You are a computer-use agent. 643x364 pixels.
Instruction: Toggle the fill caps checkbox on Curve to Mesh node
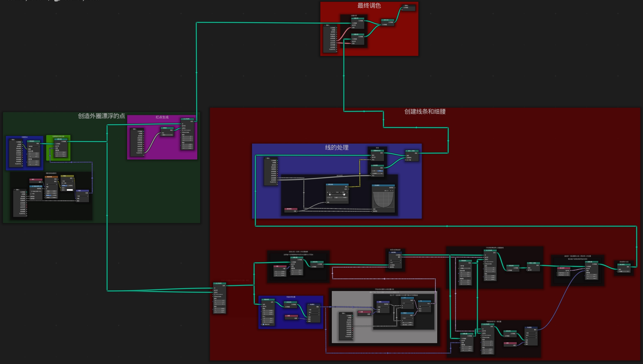(407, 160)
